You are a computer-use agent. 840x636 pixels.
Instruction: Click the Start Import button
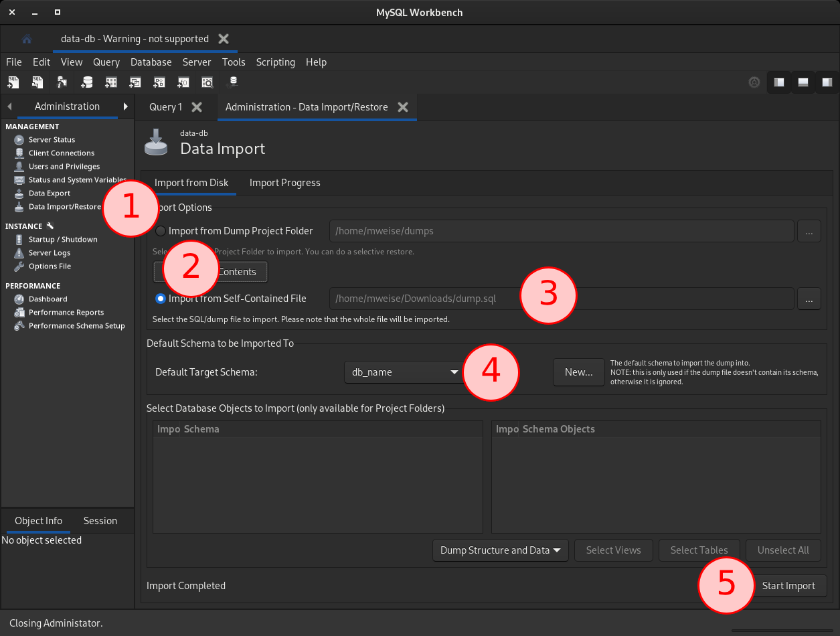(x=790, y=585)
